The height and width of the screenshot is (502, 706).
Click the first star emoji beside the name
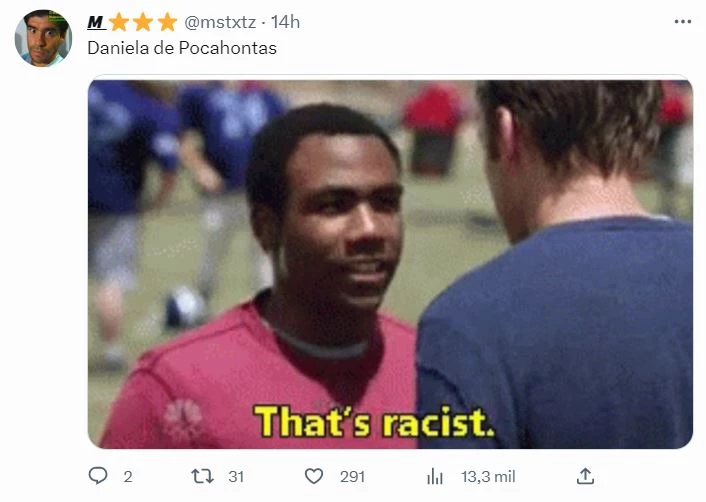click(119, 22)
